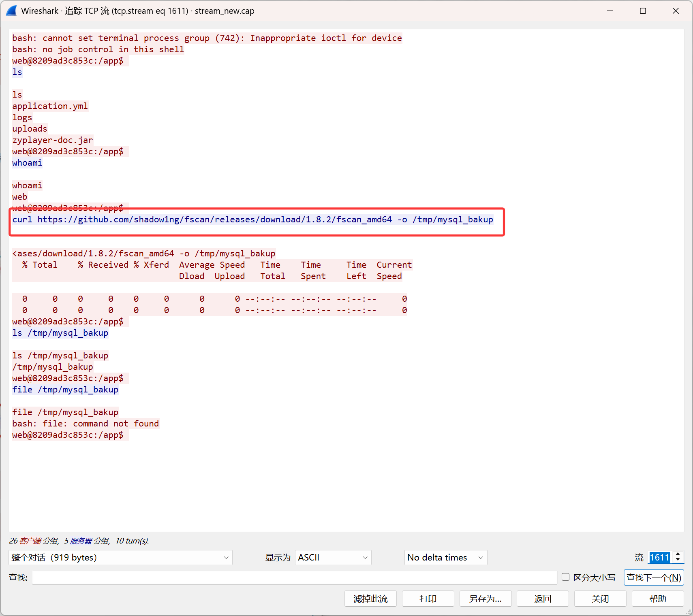Enable the 区分大小写 case-sensitive checkbox

pyautogui.click(x=566, y=577)
